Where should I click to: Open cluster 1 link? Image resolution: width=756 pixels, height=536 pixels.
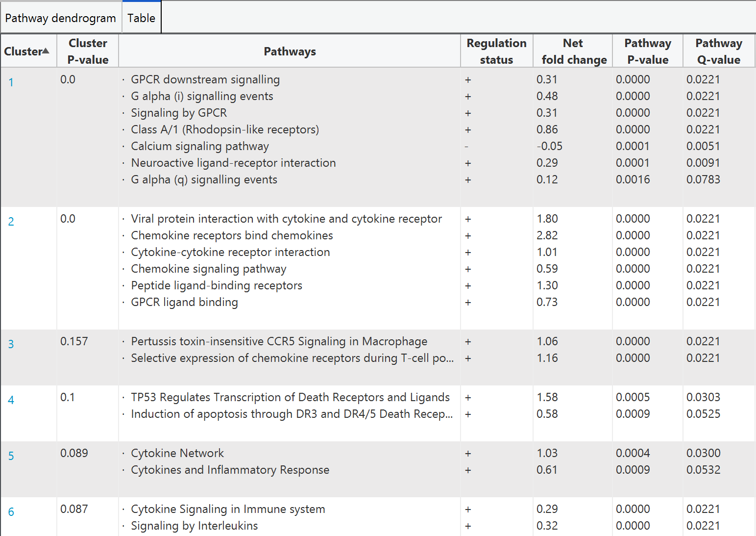pos(11,82)
